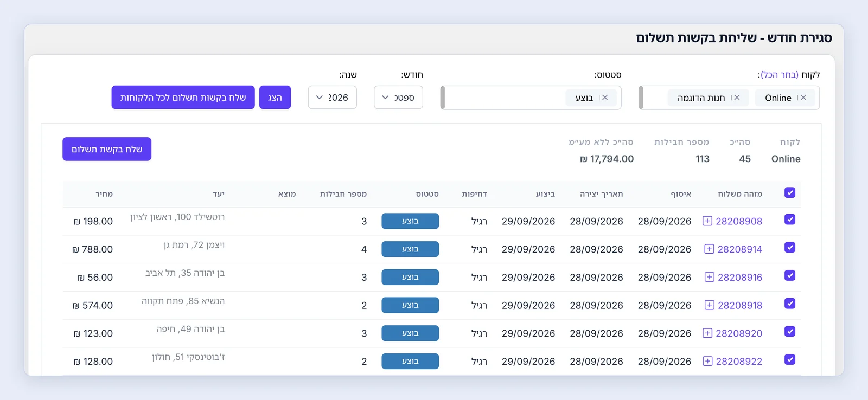Click the בוצע status badge for 28208908

pos(410,221)
